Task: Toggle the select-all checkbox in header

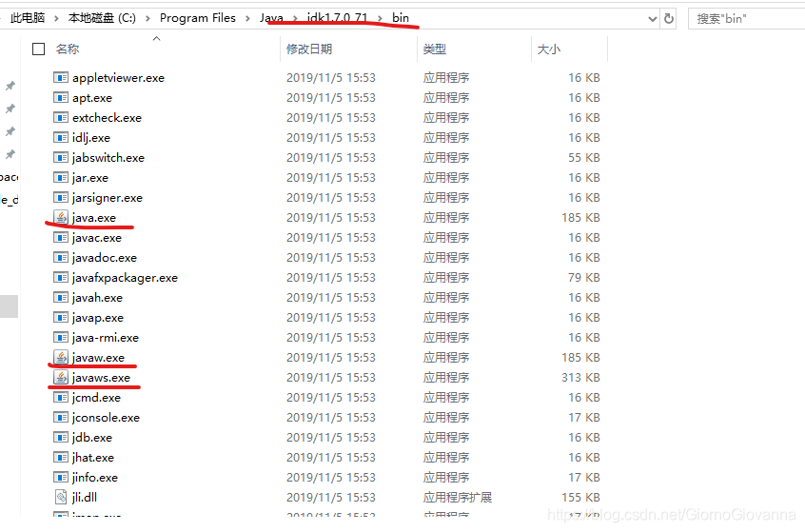Action: 38,49
